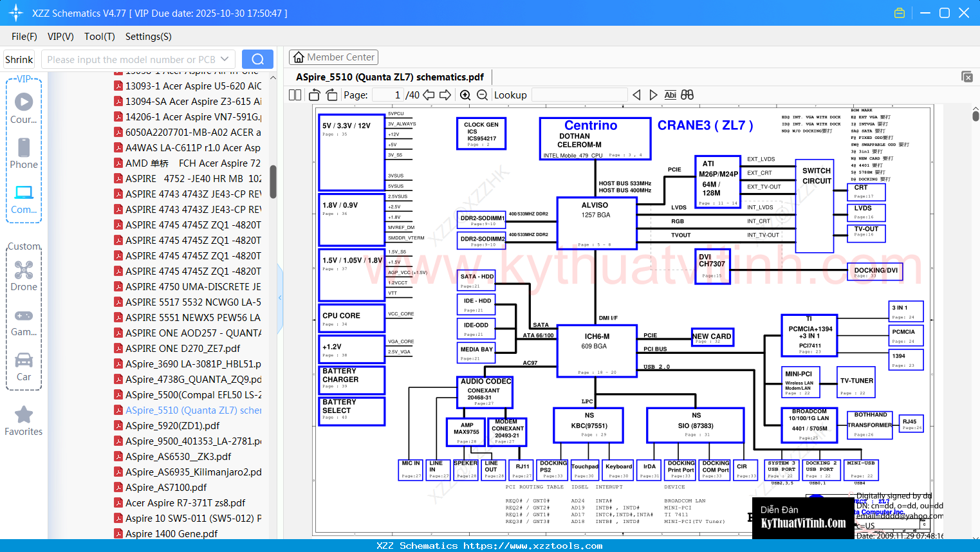Rotate the page clockwise
The width and height of the screenshot is (980, 552).
331,95
